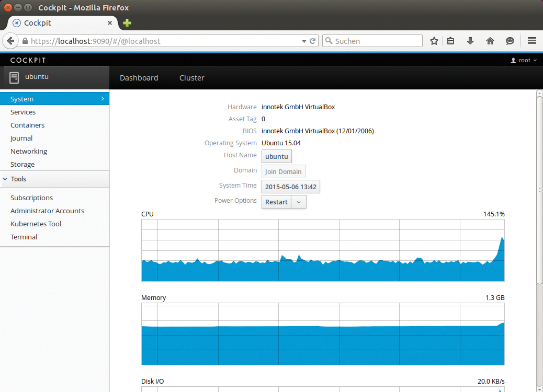Open Services in the sidebar

[55, 112]
